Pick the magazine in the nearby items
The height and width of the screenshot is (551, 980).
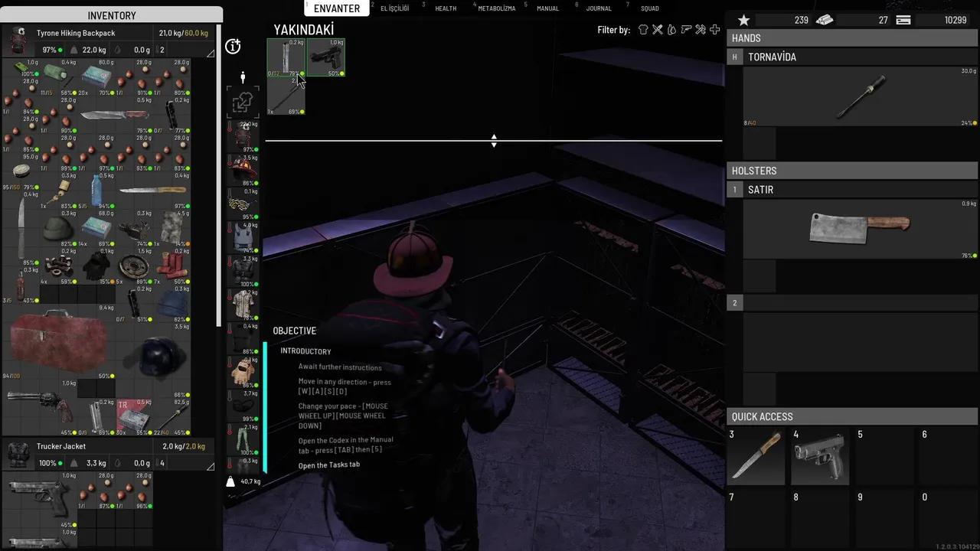pos(286,57)
